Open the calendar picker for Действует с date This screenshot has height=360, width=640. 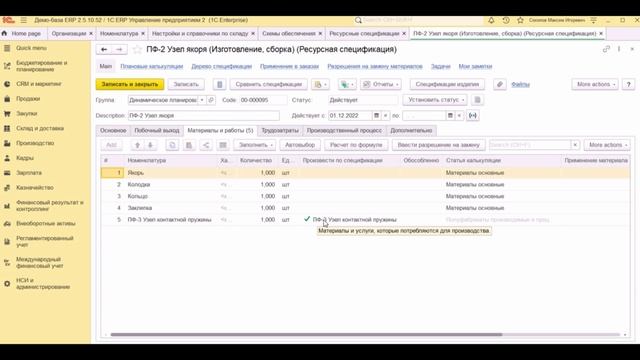376,116
